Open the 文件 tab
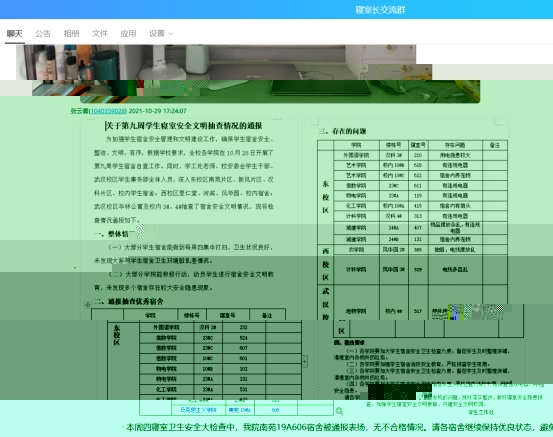This screenshot has height=437, width=553. 99,34
